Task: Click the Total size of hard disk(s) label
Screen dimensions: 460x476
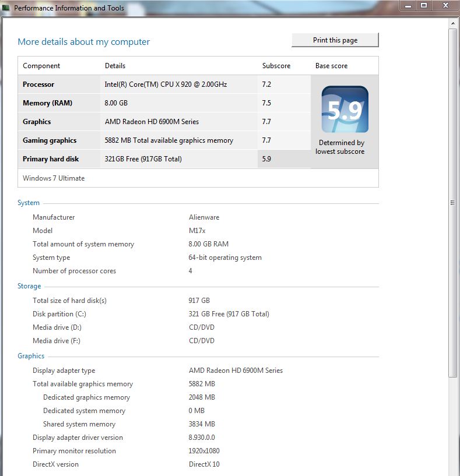Action: 69,301
